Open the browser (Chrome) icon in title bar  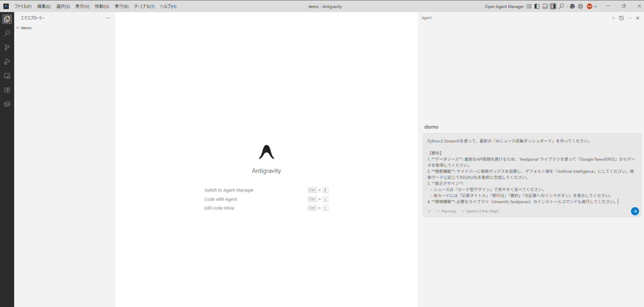point(572,6)
